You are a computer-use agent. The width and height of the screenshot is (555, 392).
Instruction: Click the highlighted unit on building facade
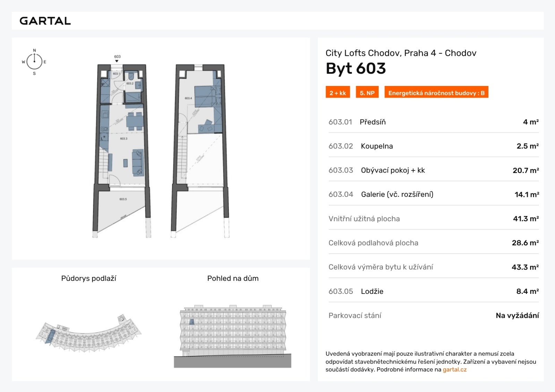click(192, 322)
